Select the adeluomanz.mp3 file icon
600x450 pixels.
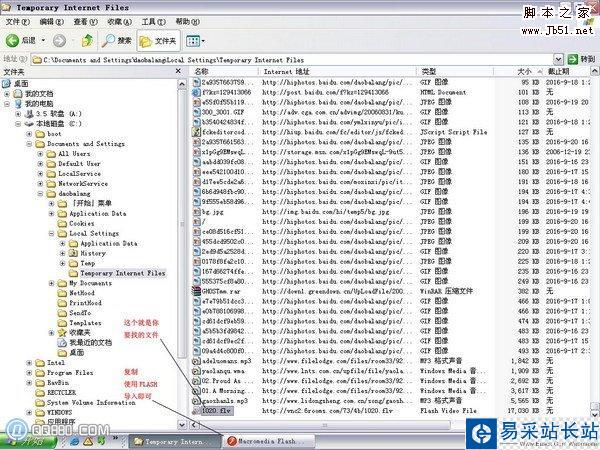196,361
